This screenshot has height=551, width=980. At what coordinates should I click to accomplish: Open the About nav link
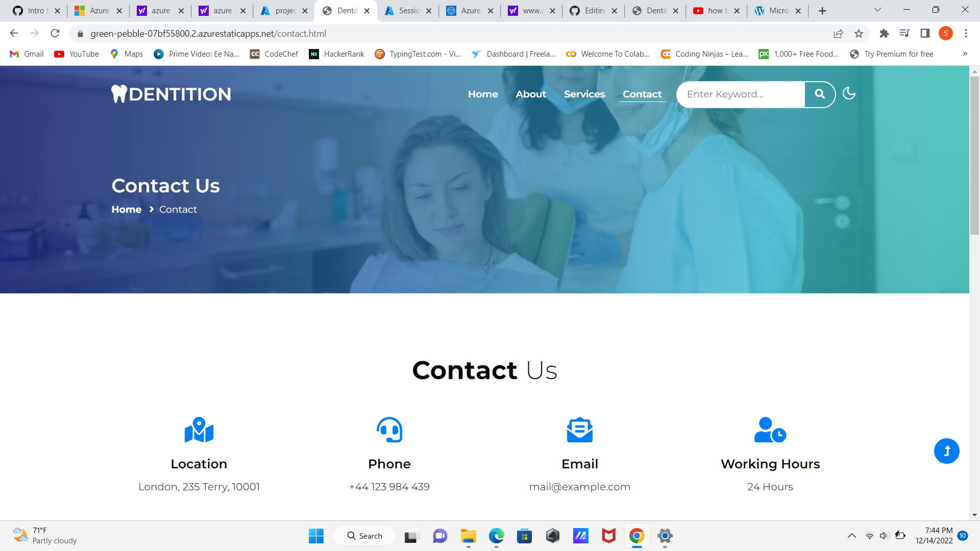click(531, 94)
